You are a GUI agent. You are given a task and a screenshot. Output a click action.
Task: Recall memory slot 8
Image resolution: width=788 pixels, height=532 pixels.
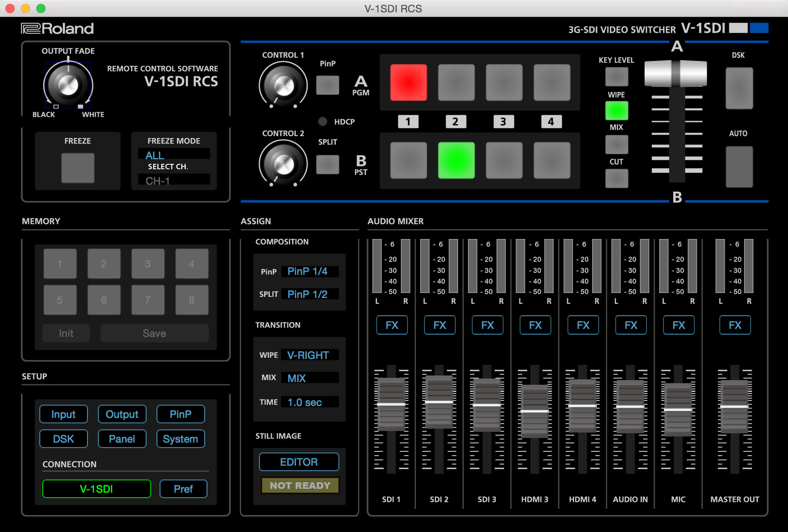click(192, 300)
